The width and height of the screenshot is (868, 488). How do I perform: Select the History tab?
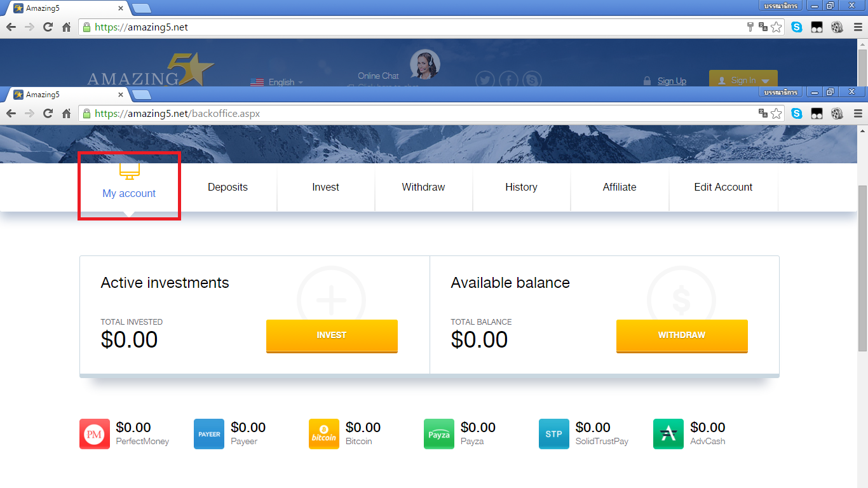click(x=521, y=187)
